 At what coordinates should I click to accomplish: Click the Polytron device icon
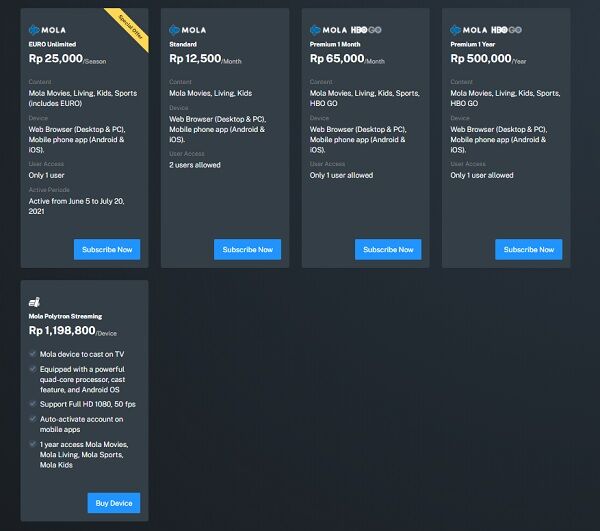click(34, 302)
